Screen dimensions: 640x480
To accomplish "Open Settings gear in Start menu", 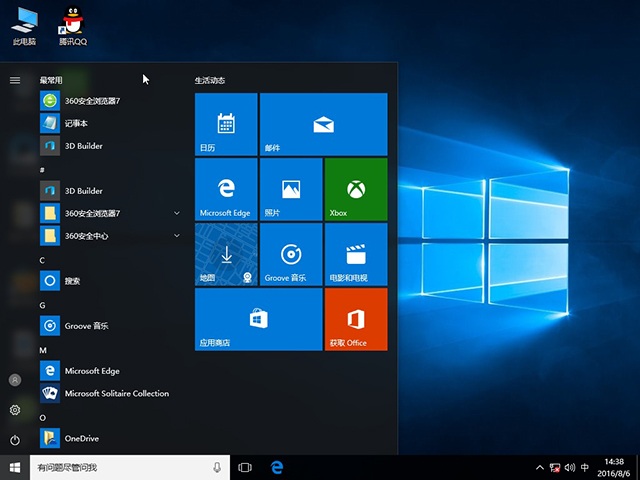I will [x=15, y=410].
